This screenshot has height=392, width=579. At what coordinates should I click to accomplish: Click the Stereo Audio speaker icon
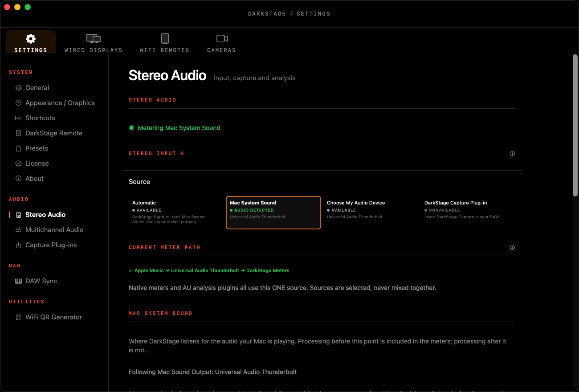pos(18,215)
